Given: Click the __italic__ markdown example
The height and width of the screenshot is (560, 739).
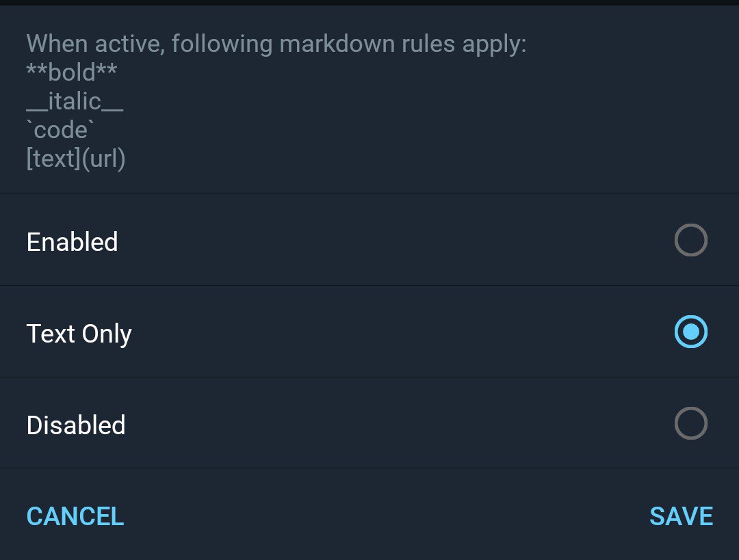Looking at the screenshot, I should 75,101.
